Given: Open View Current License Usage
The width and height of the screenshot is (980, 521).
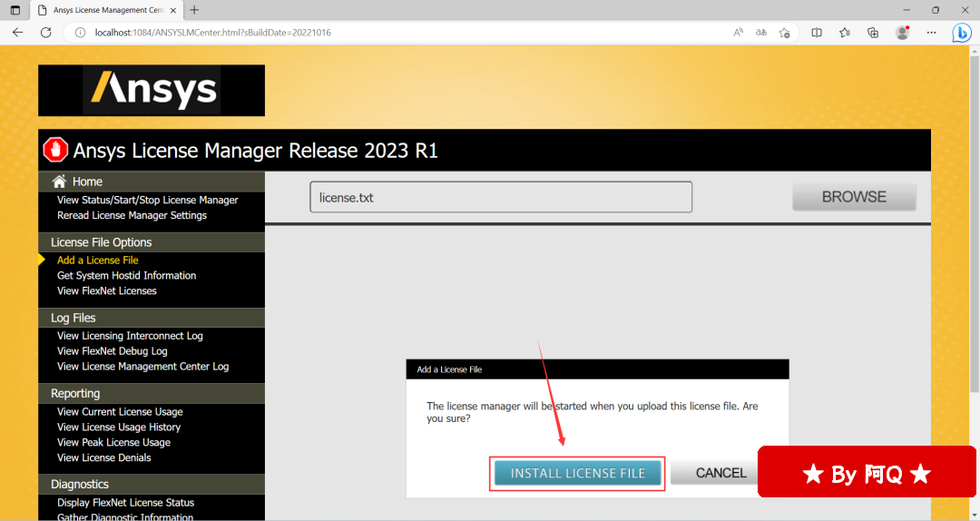Looking at the screenshot, I should [120, 411].
